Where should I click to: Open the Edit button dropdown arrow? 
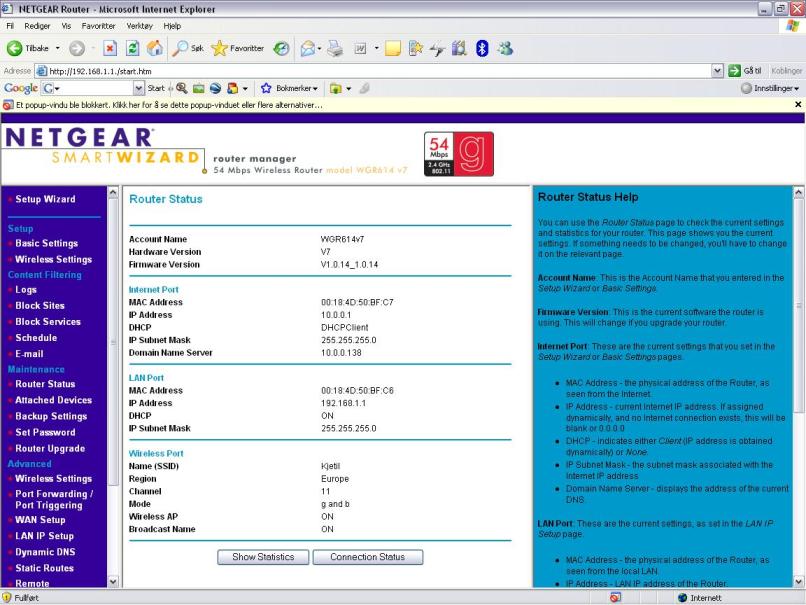(x=376, y=48)
